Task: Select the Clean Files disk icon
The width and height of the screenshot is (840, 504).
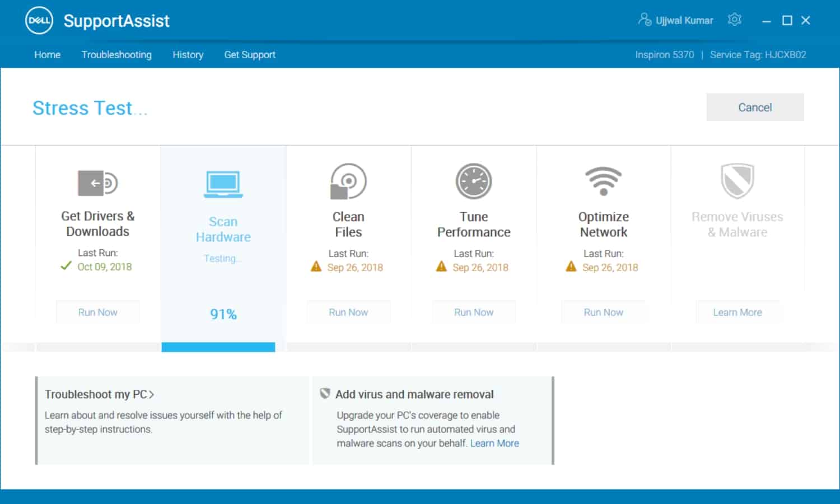Action: pyautogui.click(x=348, y=181)
